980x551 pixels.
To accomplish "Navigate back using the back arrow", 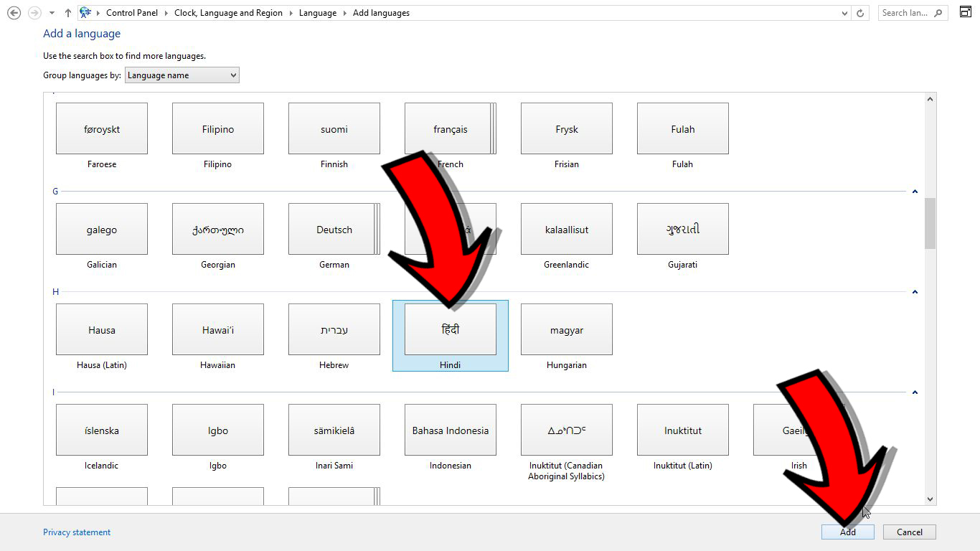I will coord(14,12).
